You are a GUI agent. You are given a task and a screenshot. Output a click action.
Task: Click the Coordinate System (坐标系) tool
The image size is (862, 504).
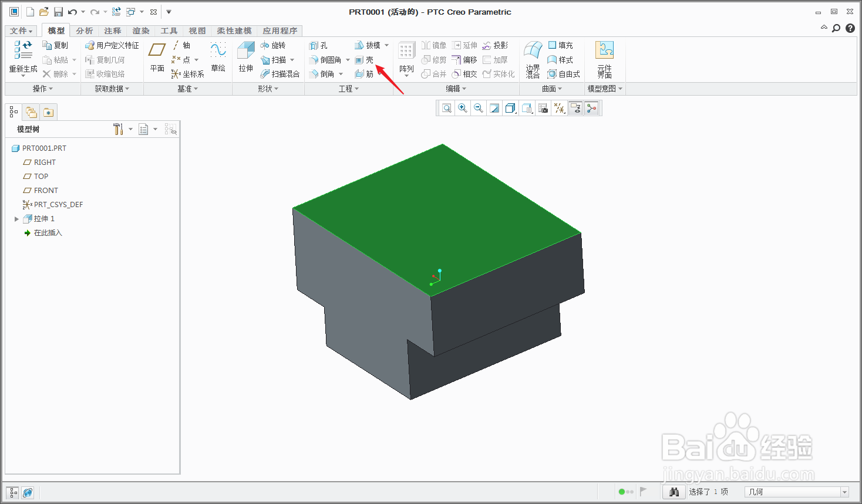pyautogui.click(x=187, y=74)
